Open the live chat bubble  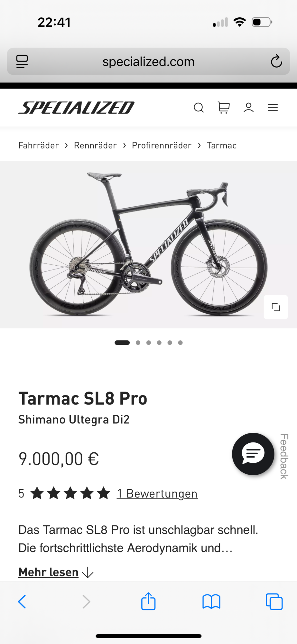(253, 454)
